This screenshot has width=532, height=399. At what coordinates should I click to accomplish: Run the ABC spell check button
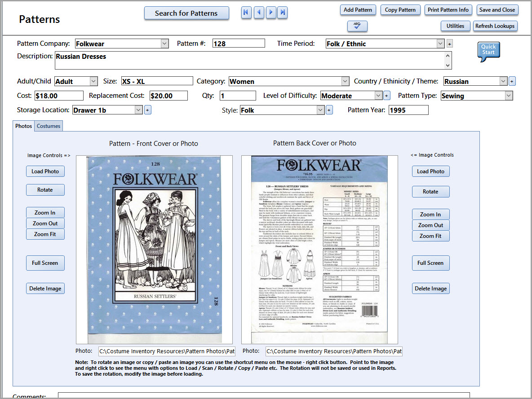pos(357,26)
